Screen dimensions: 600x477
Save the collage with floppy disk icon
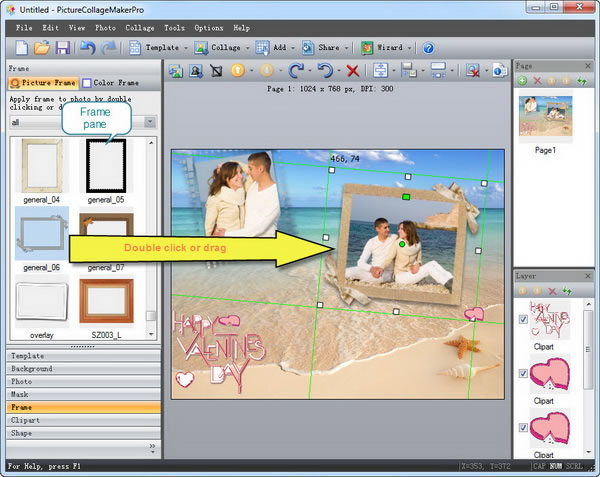[x=63, y=48]
